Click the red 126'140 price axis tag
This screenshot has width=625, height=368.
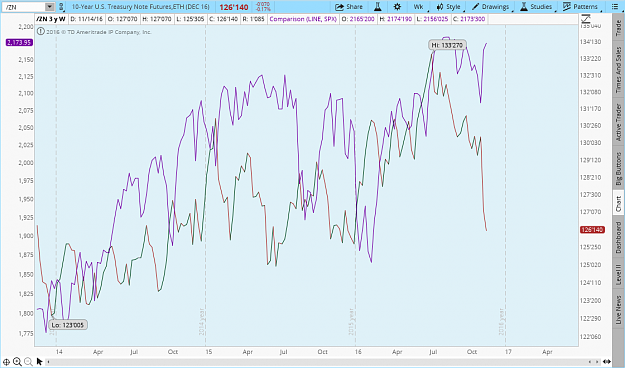point(592,230)
